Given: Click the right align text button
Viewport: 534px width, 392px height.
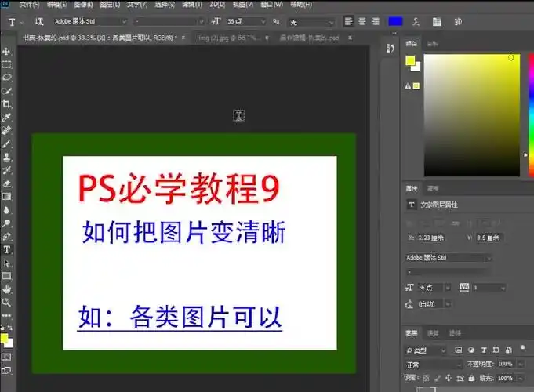Looking at the screenshot, I should (376, 21).
